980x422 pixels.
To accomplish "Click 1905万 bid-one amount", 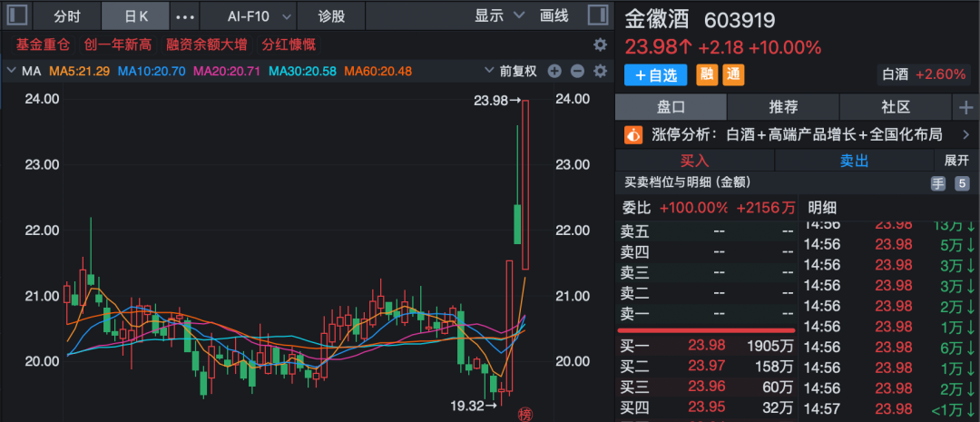I will 770,346.
